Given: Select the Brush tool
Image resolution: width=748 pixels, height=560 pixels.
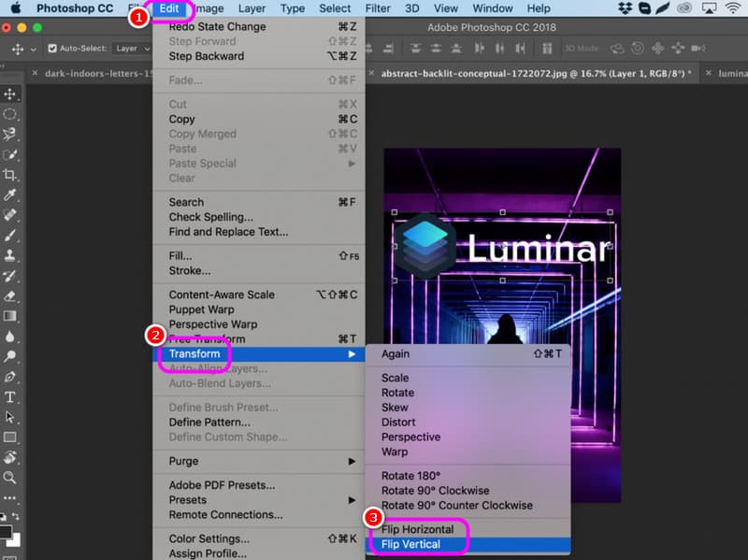Looking at the screenshot, I should click(11, 236).
